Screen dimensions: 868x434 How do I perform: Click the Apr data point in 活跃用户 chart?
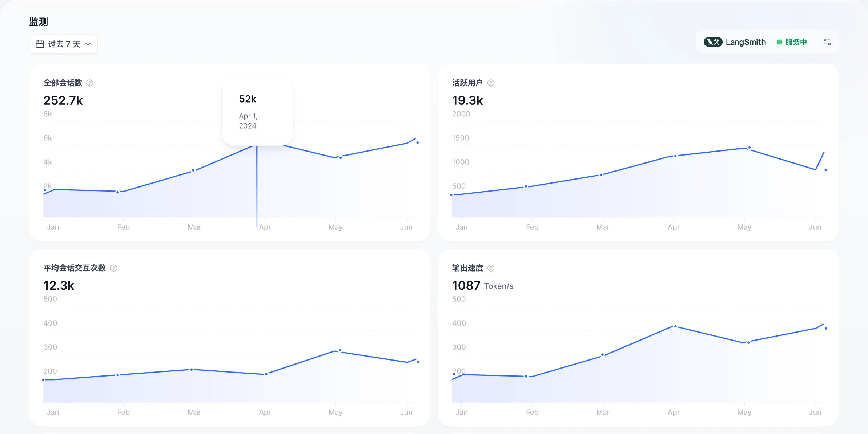(676, 156)
